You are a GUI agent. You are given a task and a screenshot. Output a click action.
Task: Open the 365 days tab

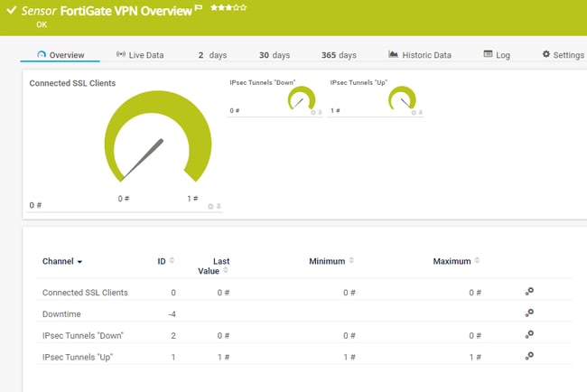click(339, 55)
